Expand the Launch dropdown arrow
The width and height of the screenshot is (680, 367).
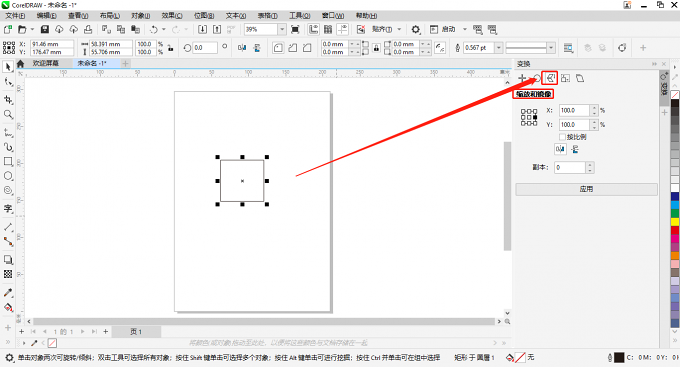464,29
